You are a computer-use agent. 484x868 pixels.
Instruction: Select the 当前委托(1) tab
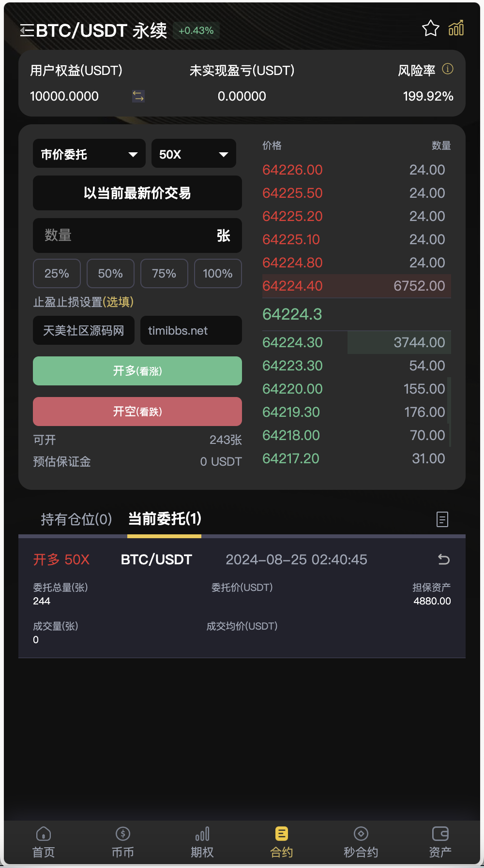tap(164, 519)
